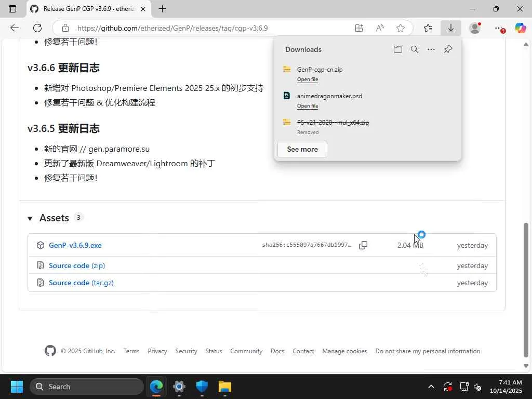Screen dimensions: 532x399
Task: Pin the Downloads panel
Action: click(x=448, y=49)
